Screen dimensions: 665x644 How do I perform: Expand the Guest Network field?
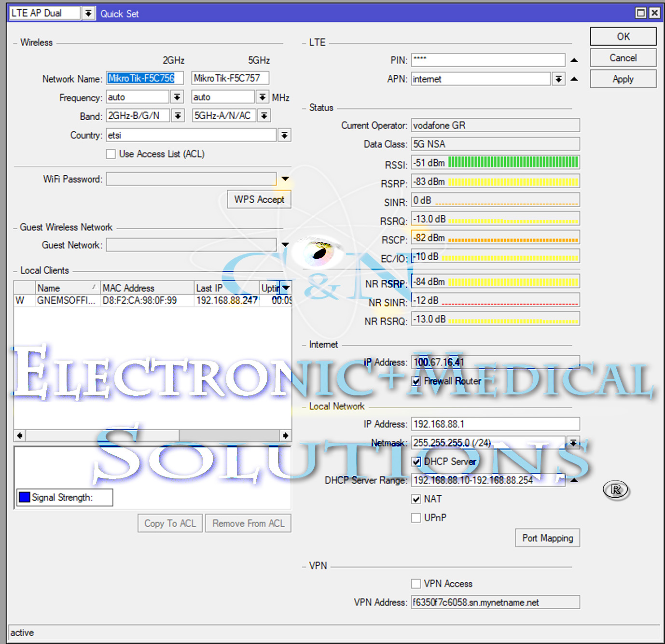tap(285, 245)
